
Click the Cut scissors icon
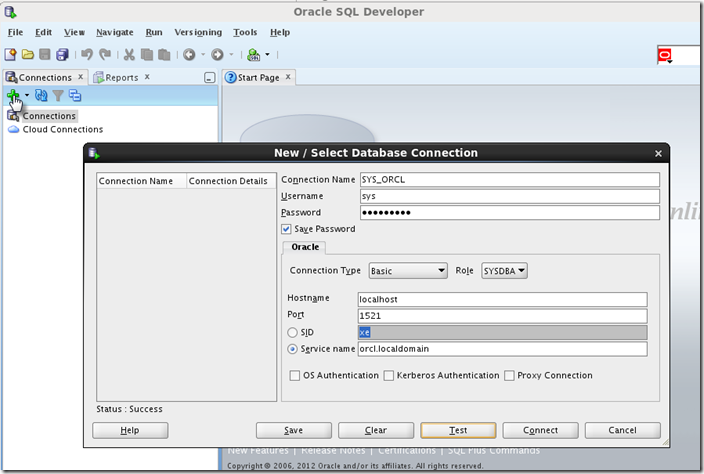[x=129, y=54]
